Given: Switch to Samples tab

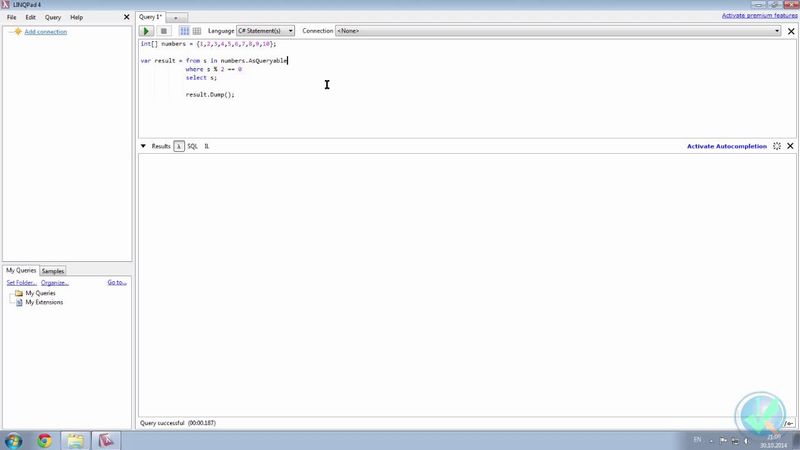Looking at the screenshot, I should click(x=53, y=271).
